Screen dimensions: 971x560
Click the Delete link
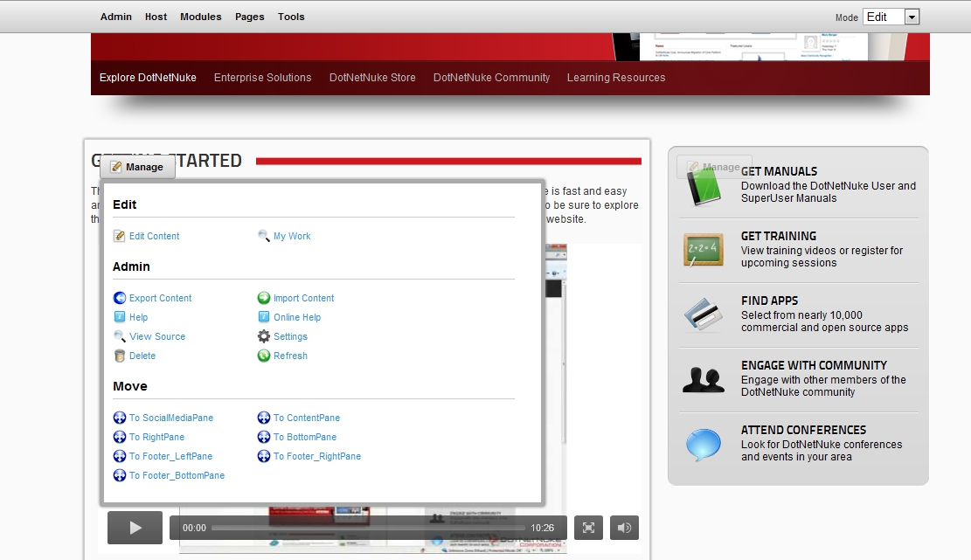click(142, 356)
